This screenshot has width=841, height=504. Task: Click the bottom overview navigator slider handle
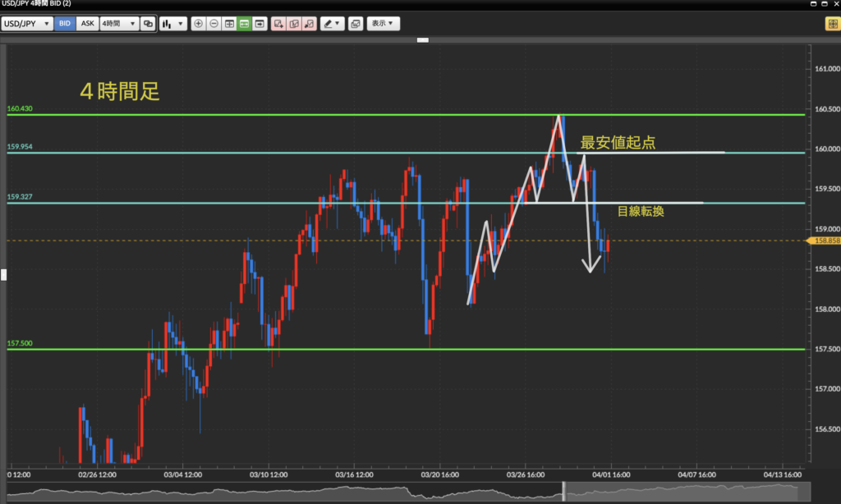(x=563, y=492)
